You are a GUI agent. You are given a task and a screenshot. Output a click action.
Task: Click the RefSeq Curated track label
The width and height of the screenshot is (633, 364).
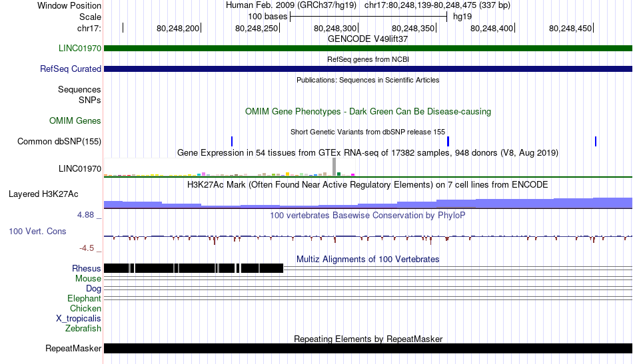point(71,69)
